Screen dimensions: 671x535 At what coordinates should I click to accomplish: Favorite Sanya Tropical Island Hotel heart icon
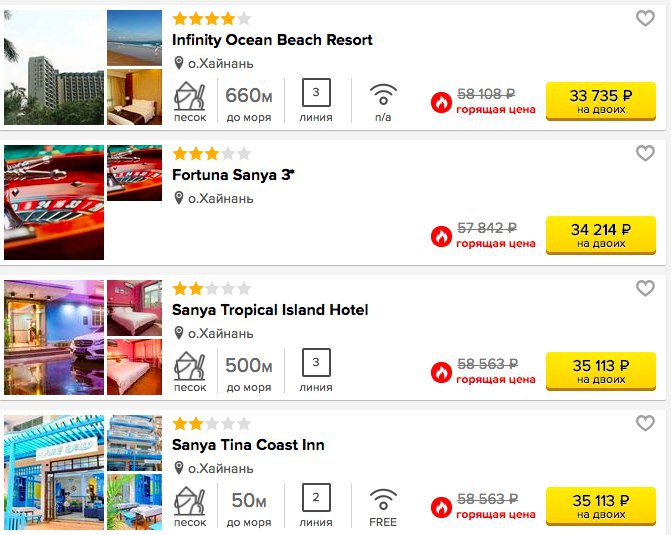(x=645, y=288)
